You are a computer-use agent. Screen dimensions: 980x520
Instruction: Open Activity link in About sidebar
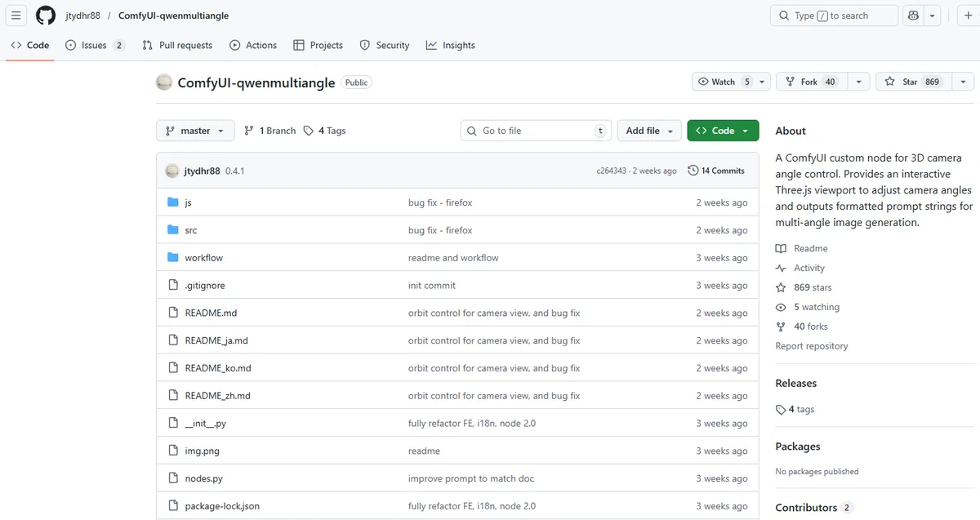pos(800,268)
